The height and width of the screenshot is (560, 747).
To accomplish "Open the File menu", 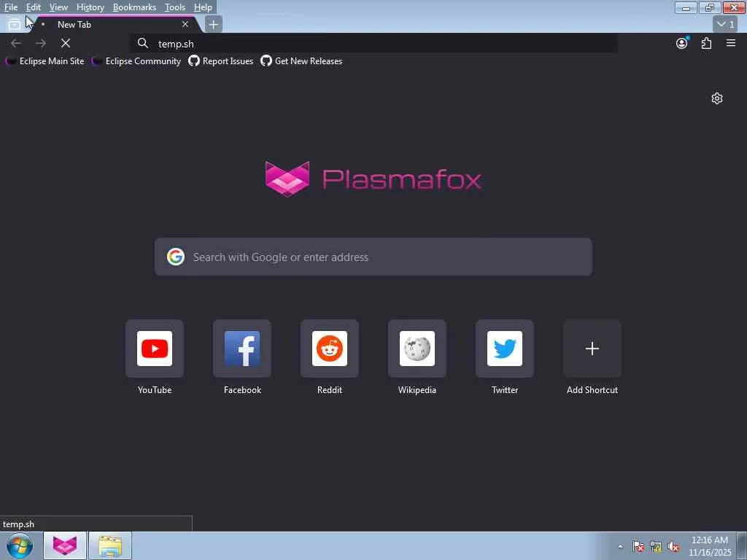I will 11,7.
